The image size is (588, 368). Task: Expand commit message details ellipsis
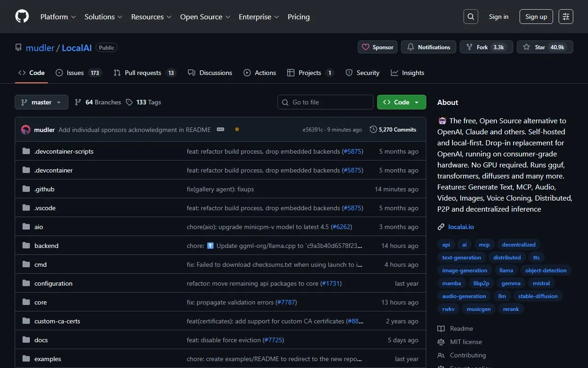[x=220, y=130]
